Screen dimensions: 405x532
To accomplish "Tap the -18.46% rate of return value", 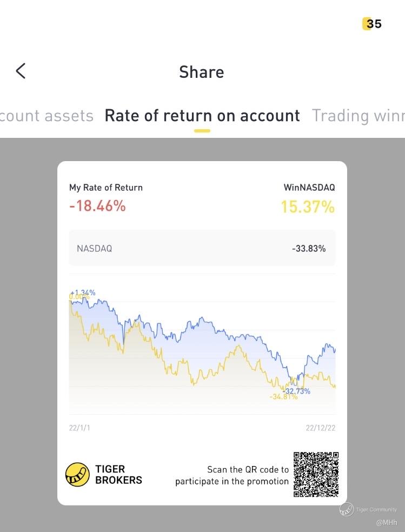I will pyautogui.click(x=97, y=206).
